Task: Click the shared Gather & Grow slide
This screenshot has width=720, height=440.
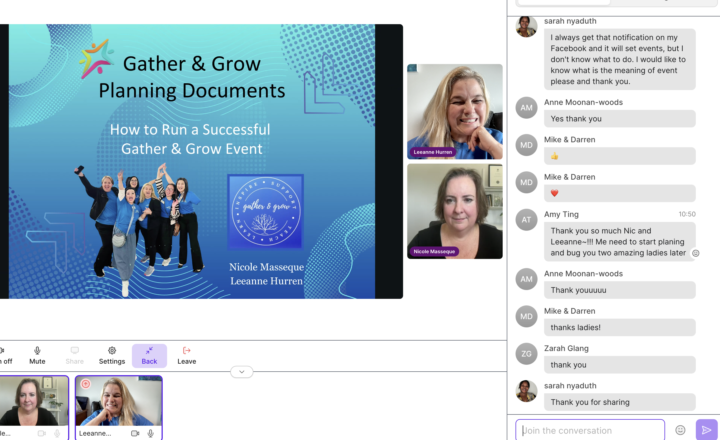Action: (x=192, y=161)
